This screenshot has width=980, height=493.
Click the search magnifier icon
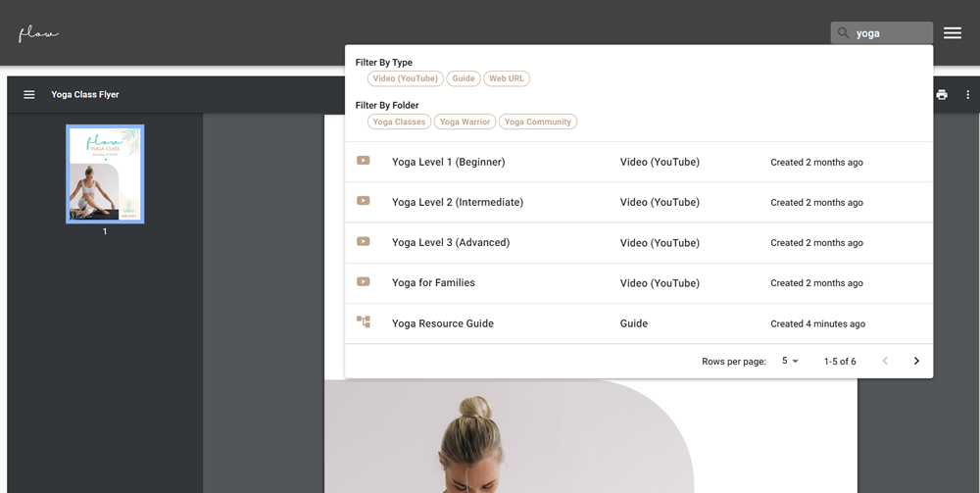click(843, 33)
